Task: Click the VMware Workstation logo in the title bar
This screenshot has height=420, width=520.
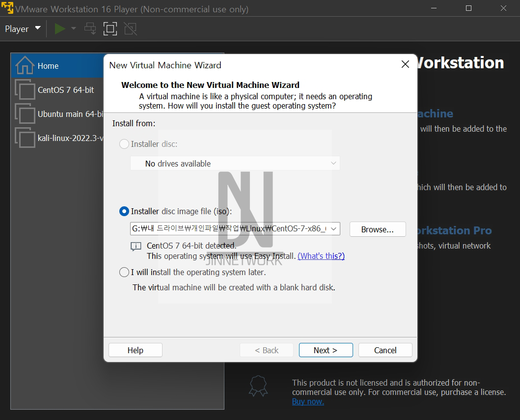Action: (x=7, y=8)
